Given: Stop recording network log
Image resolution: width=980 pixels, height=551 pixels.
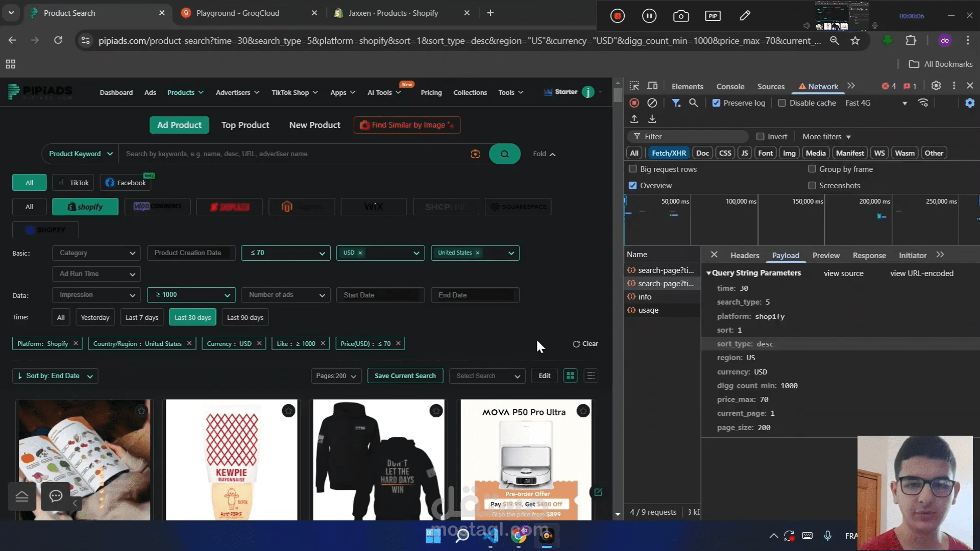Looking at the screenshot, I should tap(634, 103).
